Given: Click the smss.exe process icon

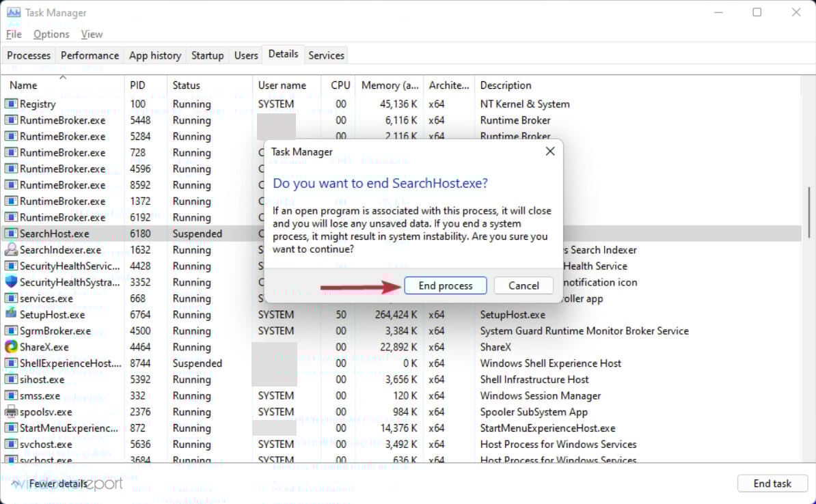Looking at the screenshot, I should pos(10,395).
